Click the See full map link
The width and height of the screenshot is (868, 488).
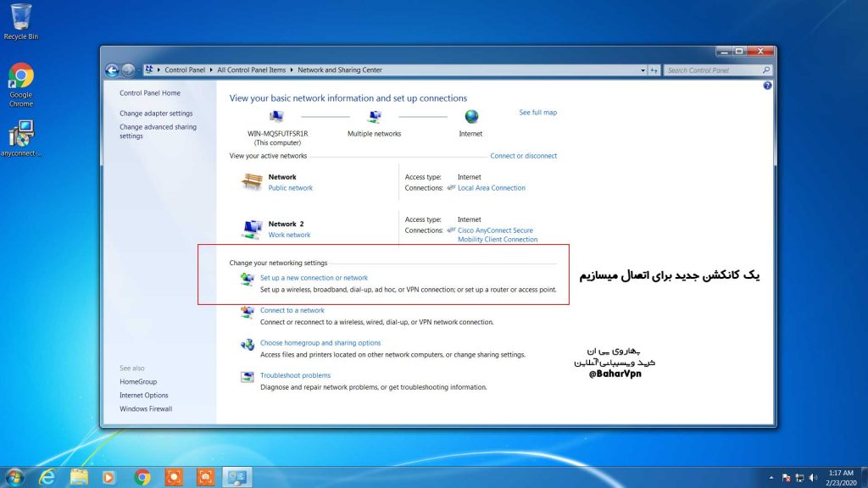(x=537, y=113)
